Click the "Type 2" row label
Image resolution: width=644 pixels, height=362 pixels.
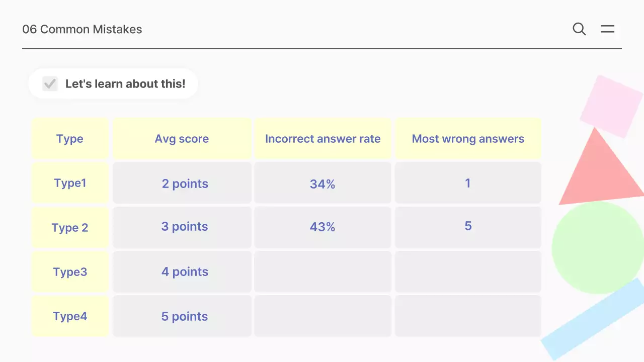click(70, 228)
